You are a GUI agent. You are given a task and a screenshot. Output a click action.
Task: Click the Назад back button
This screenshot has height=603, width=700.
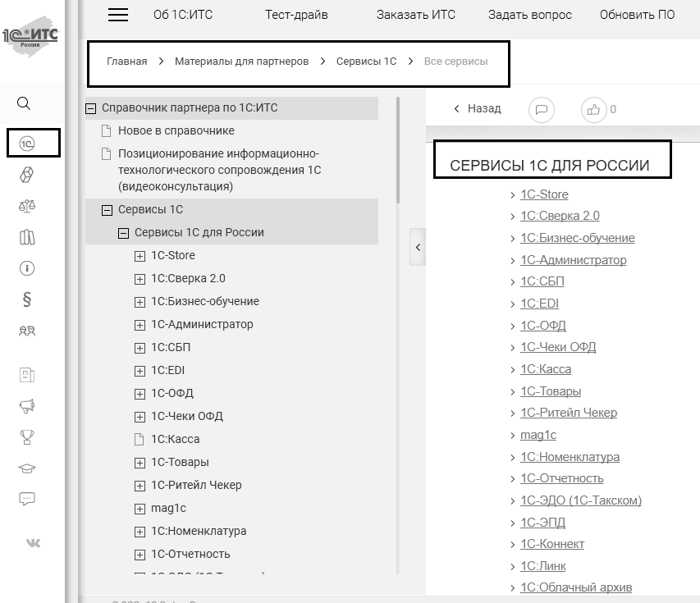pos(478,108)
